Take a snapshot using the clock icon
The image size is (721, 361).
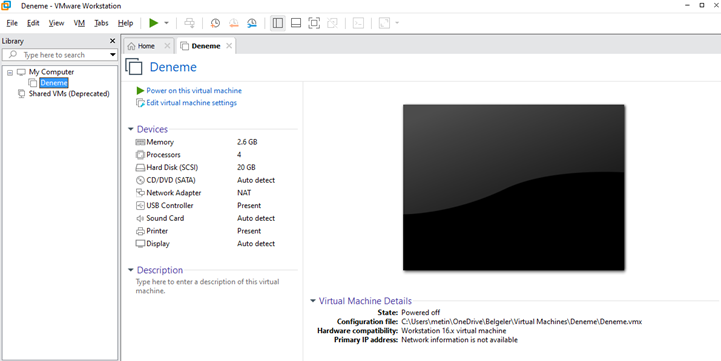pos(215,23)
